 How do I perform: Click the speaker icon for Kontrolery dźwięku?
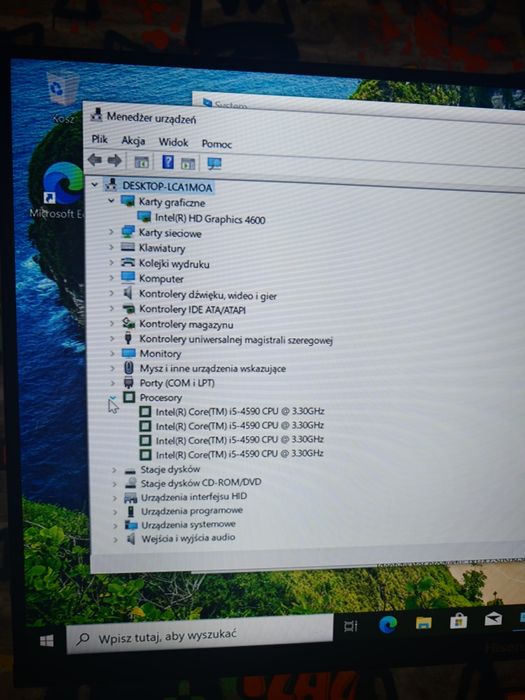point(128,293)
